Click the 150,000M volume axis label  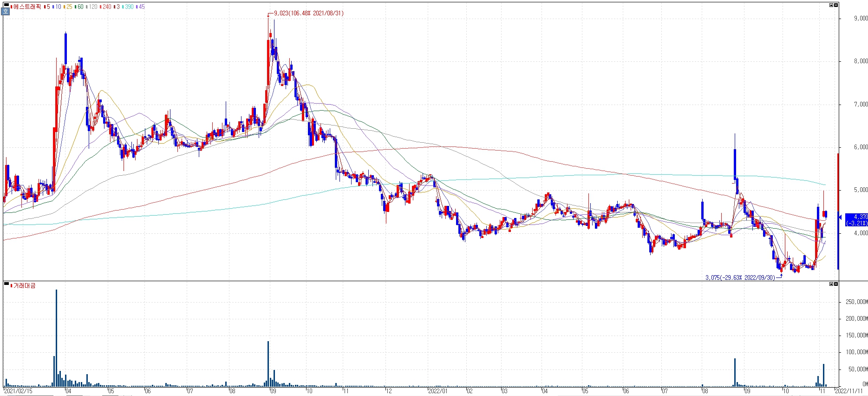coord(857,335)
